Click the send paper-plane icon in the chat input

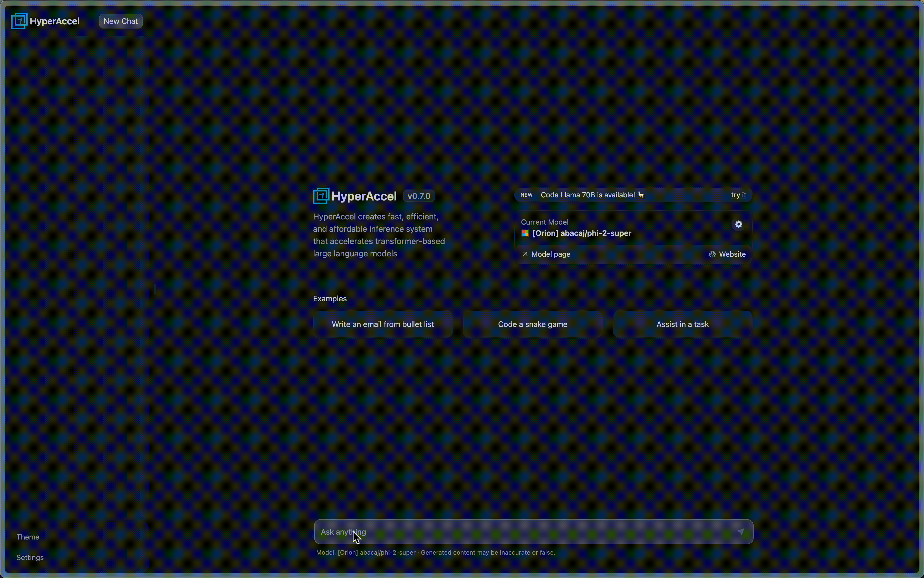coord(740,531)
